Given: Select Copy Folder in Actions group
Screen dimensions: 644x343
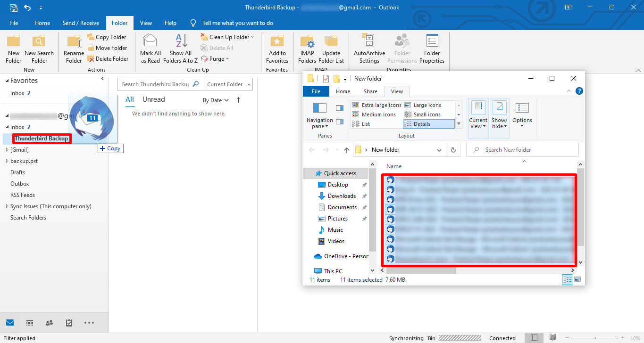Looking at the screenshot, I should point(107,37).
